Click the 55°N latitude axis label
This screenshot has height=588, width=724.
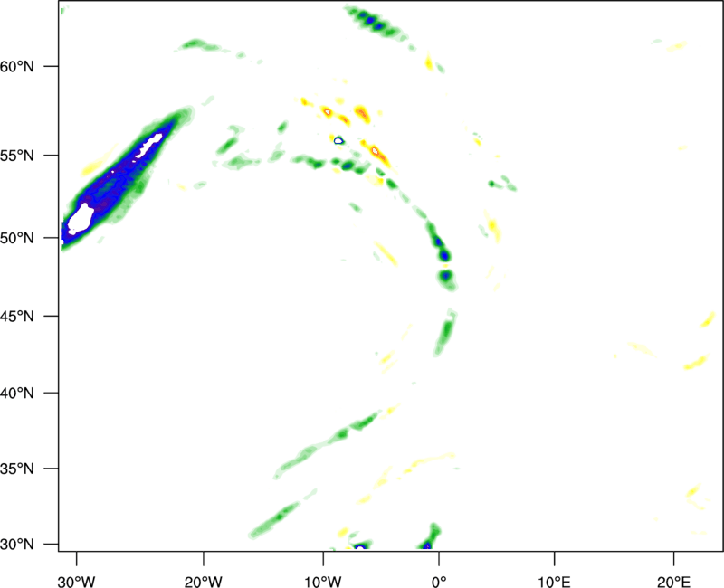click(17, 156)
